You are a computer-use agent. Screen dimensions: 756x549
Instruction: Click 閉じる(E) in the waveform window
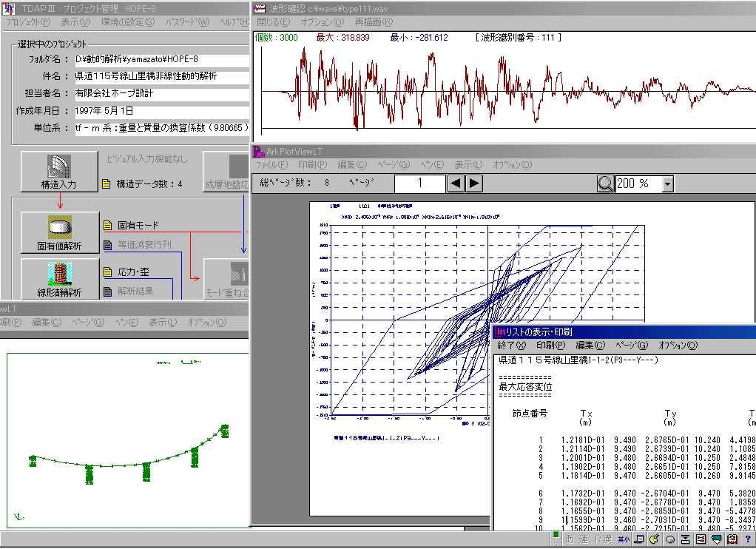click(274, 22)
